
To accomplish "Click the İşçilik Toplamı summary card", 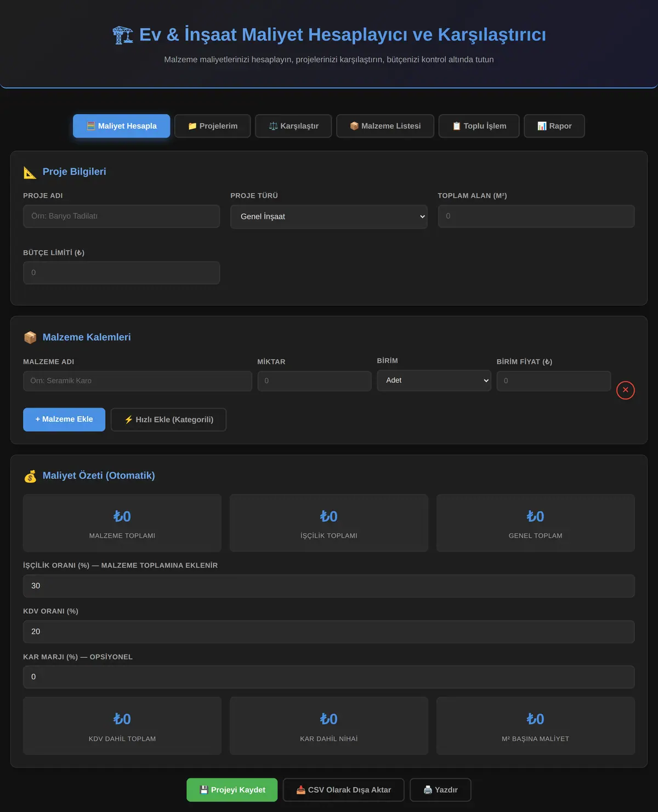I will click(x=329, y=523).
